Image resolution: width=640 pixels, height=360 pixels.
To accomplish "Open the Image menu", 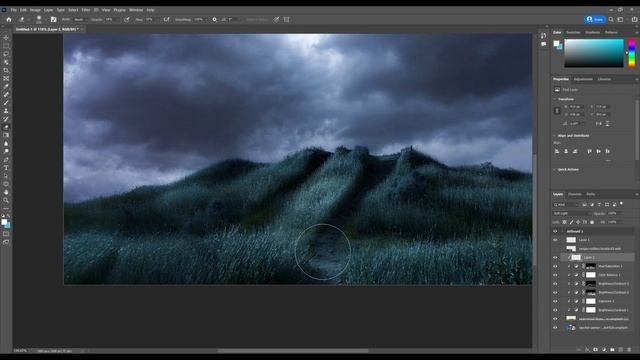I will [35, 10].
